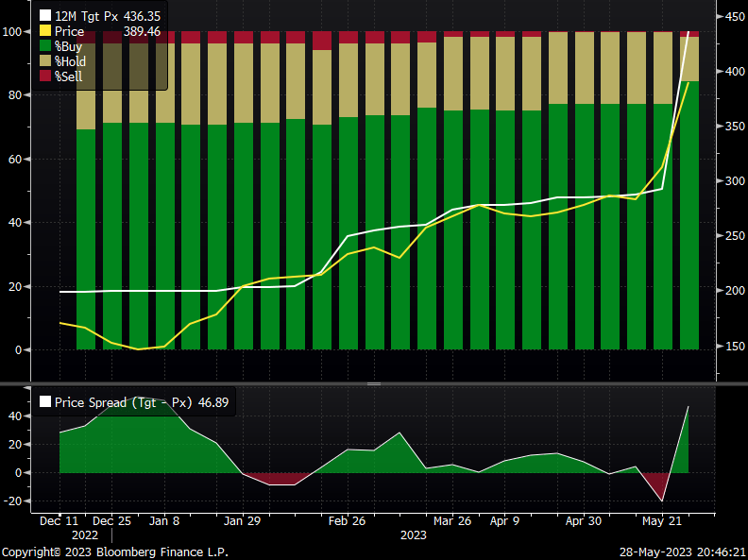Screen dimensions: 748x560
Task: Click the white 12M Tgt Px legend swatch
Action: point(45,16)
